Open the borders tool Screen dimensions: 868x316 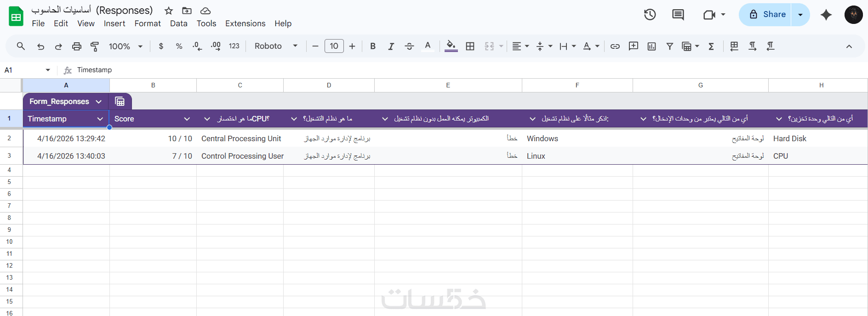(x=470, y=46)
